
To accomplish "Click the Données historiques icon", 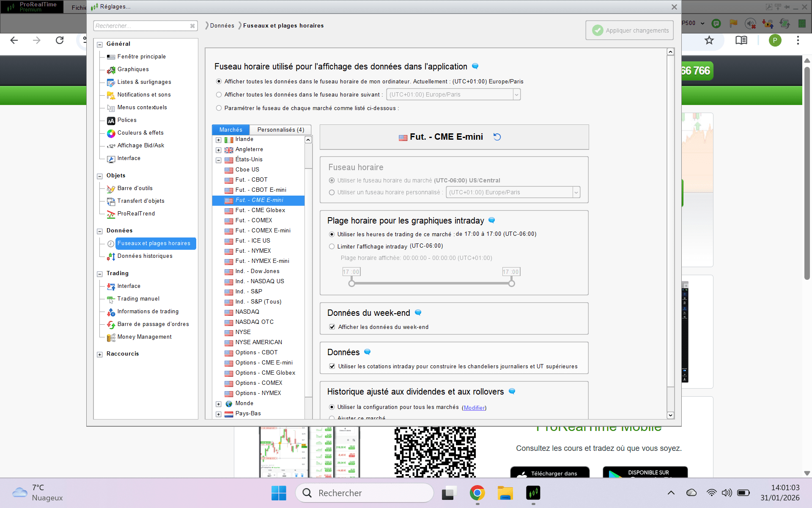I will (x=111, y=257).
